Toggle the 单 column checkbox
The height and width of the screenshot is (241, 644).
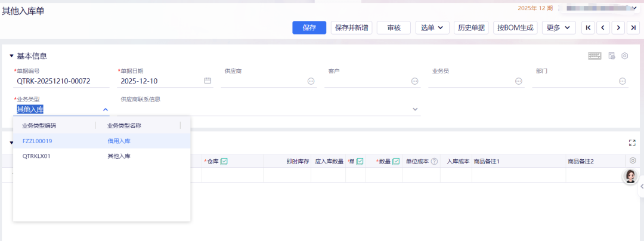pos(360,161)
